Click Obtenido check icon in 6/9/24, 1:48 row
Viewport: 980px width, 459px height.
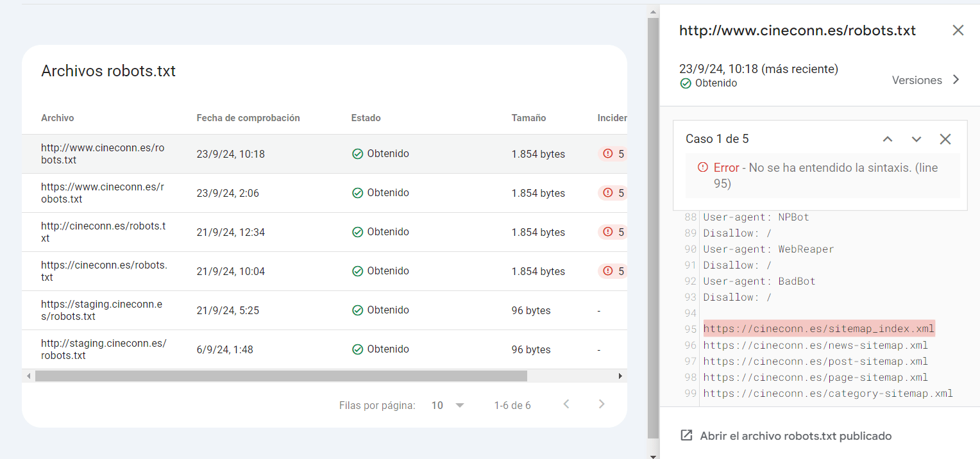(x=357, y=349)
